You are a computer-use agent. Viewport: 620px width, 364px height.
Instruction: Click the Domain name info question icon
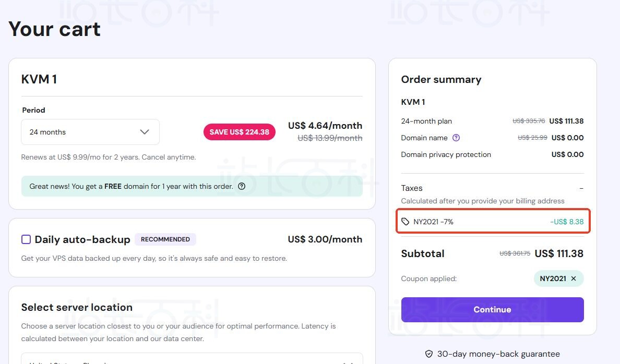(x=456, y=138)
